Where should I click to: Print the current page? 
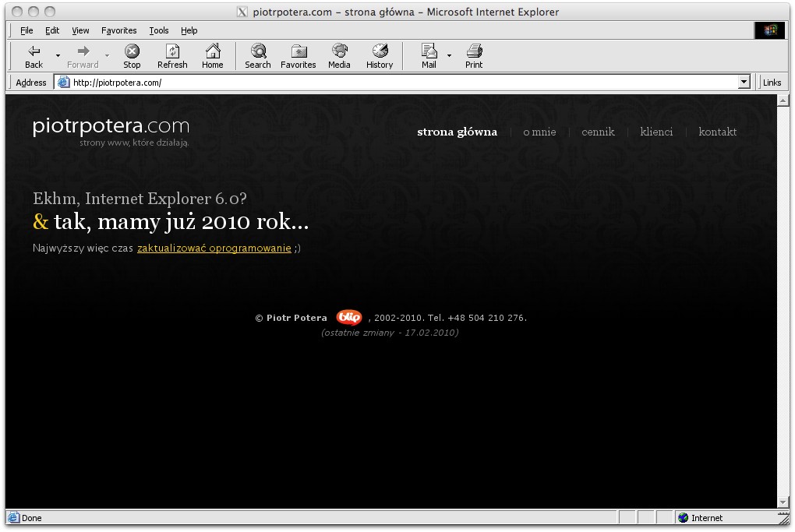pyautogui.click(x=474, y=56)
